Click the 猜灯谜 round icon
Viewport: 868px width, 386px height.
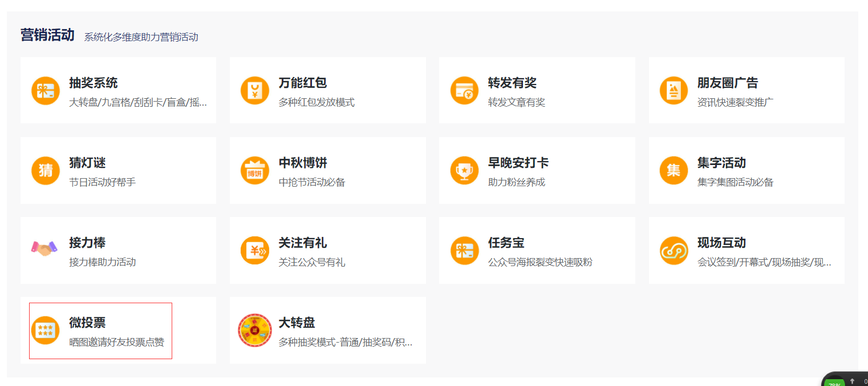pos(45,171)
